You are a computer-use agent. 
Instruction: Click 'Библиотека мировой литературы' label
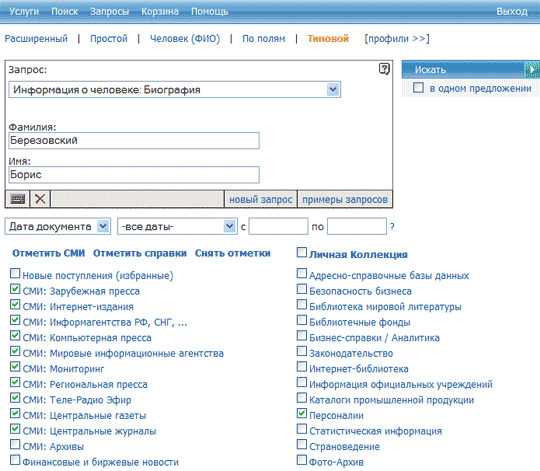tap(385, 306)
